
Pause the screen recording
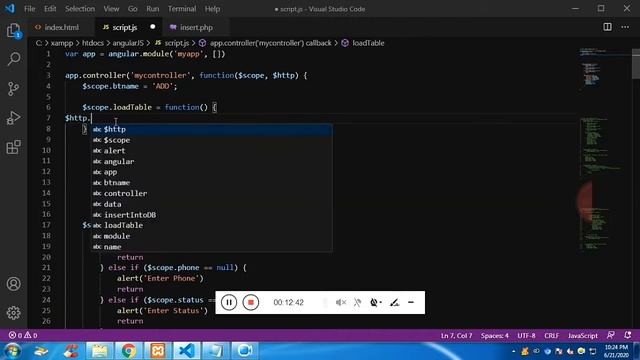click(229, 302)
